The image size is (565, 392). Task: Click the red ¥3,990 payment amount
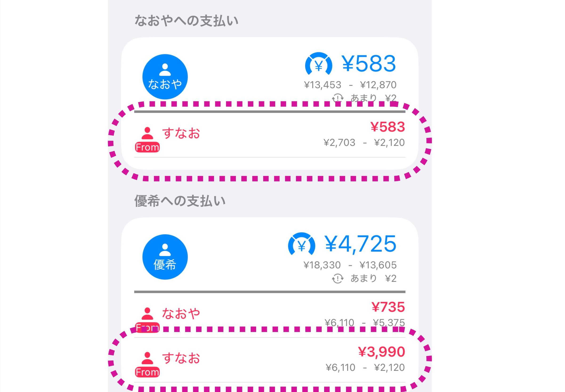click(381, 352)
